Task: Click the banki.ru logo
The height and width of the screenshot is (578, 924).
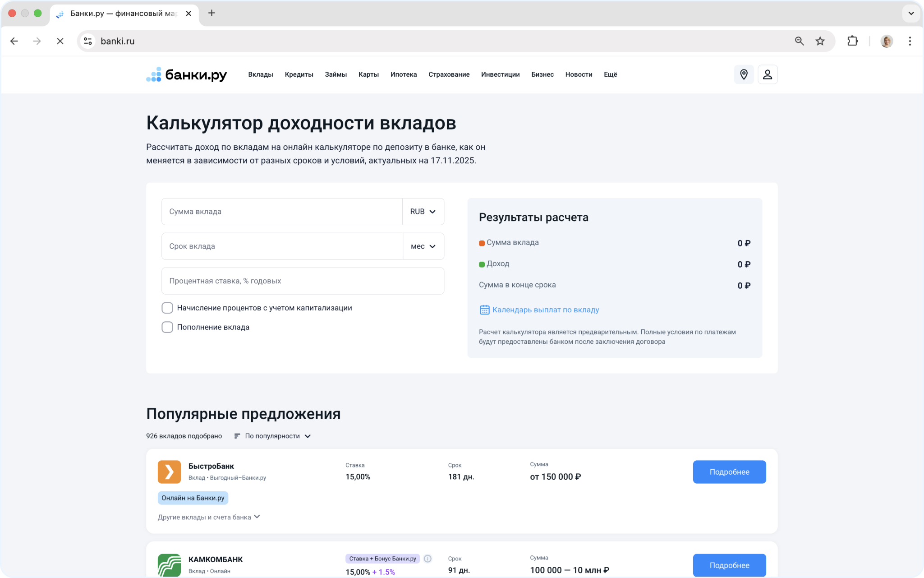Action: 187,75
